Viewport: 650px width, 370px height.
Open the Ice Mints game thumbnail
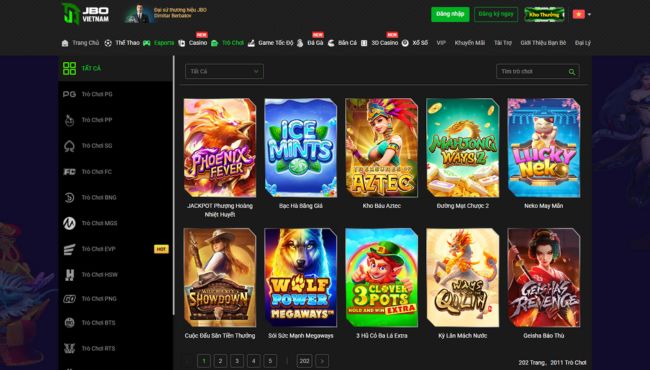(x=301, y=148)
